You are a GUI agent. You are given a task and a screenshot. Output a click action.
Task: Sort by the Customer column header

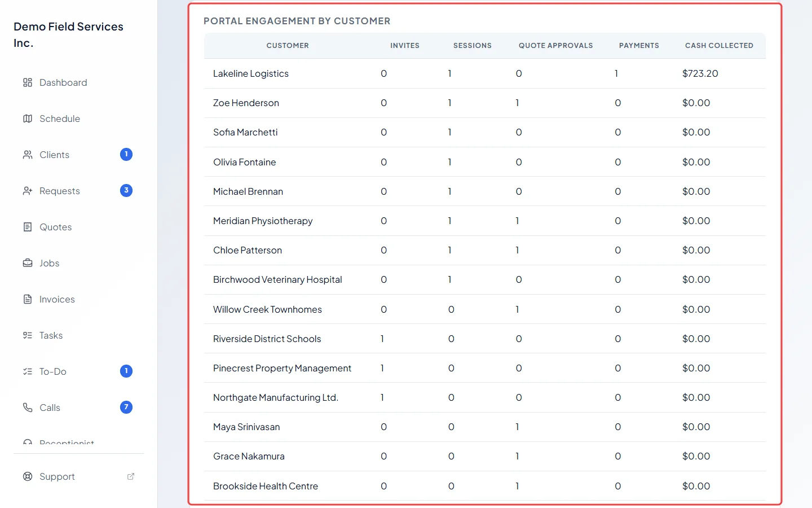tap(288, 46)
